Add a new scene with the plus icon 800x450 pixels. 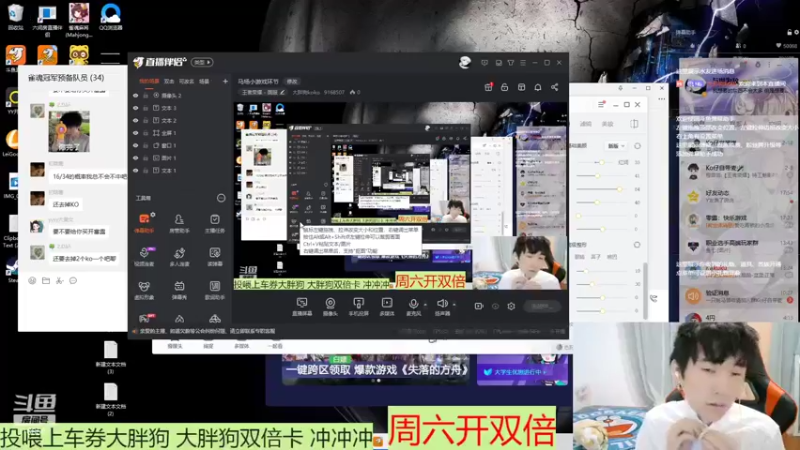point(225,81)
